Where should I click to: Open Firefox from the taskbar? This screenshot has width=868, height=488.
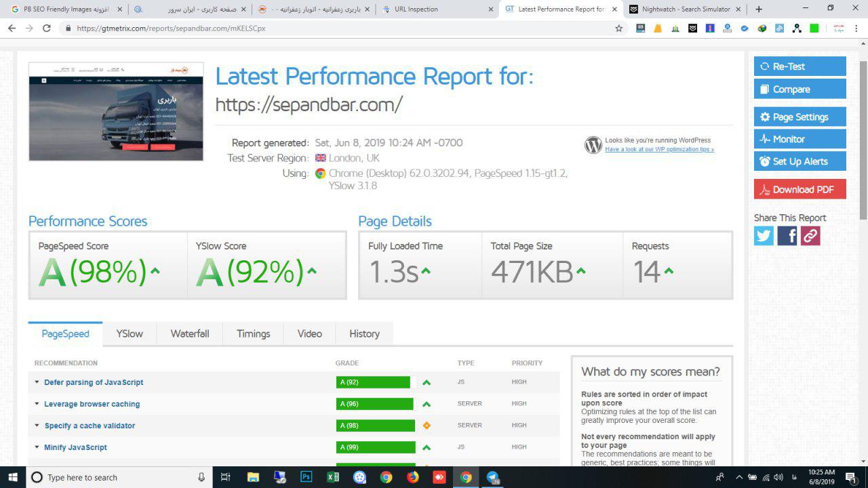[412, 477]
